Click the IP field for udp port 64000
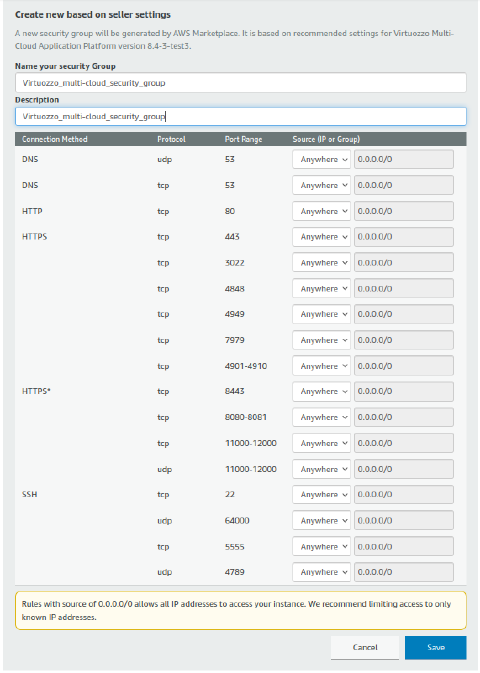The height and width of the screenshot is (673, 480). tap(404, 521)
